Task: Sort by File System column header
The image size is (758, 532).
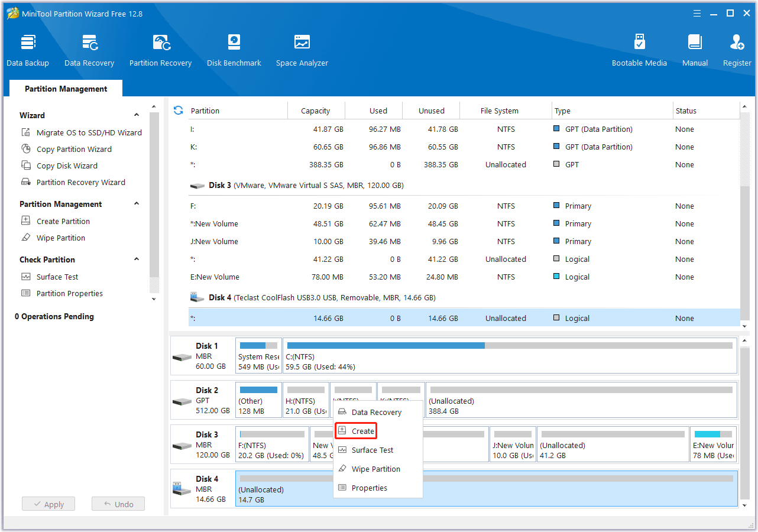Action: point(506,111)
